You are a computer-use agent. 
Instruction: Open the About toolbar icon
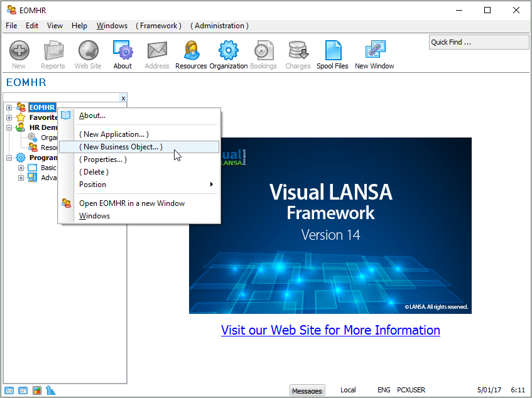pyautogui.click(x=123, y=50)
